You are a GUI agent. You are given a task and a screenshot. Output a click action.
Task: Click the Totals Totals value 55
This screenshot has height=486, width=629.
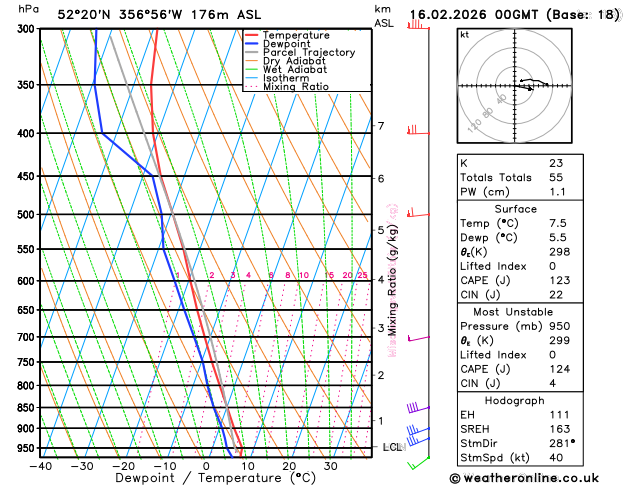point(556,177)
